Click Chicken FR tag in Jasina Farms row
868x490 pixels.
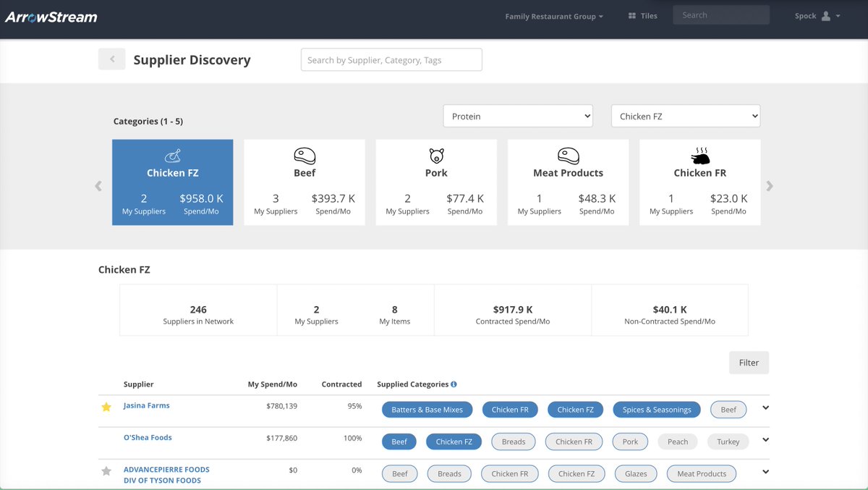pyautogui.click(x=510, y=410)
